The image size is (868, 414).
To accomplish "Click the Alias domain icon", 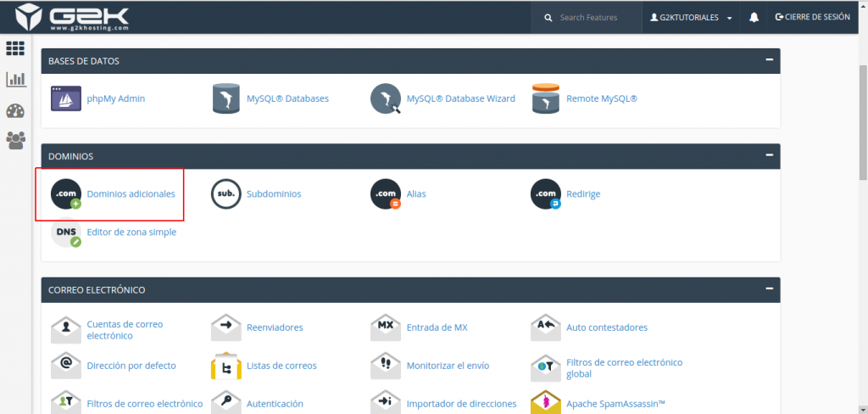I will click(x=385, y=193).
